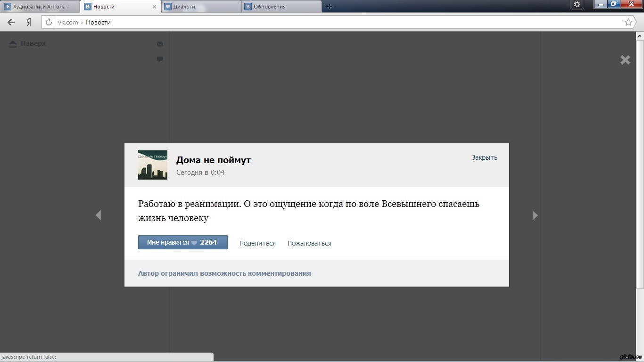Click the 'Закрыть' link
This screenshot has height=362, width=644.
point(484,157)
